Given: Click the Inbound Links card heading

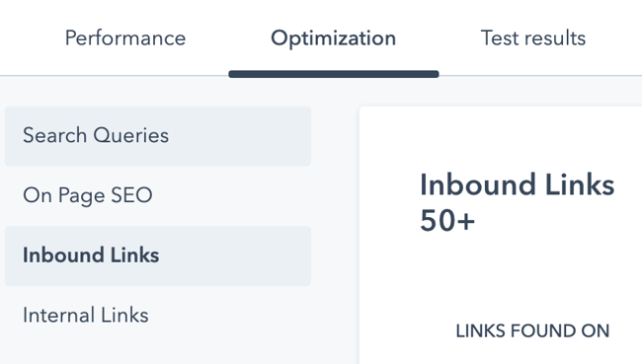Looking at the screenshot, I should click(518, 184).
